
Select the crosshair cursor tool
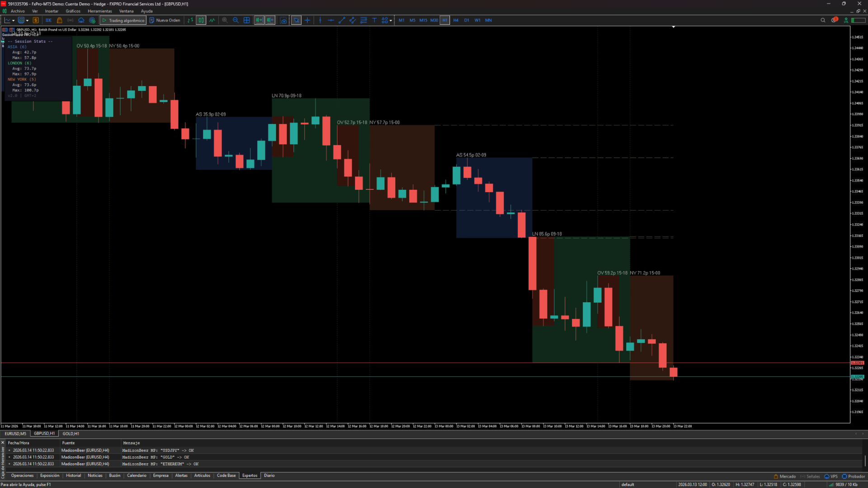point(307,20)
